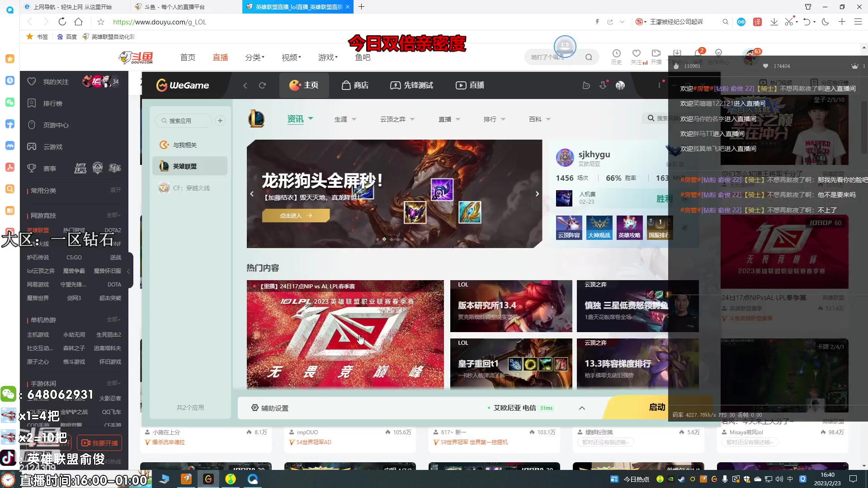Refresh the WeGame page
Screen dimensions: 868x488
(x=262, y=85)
